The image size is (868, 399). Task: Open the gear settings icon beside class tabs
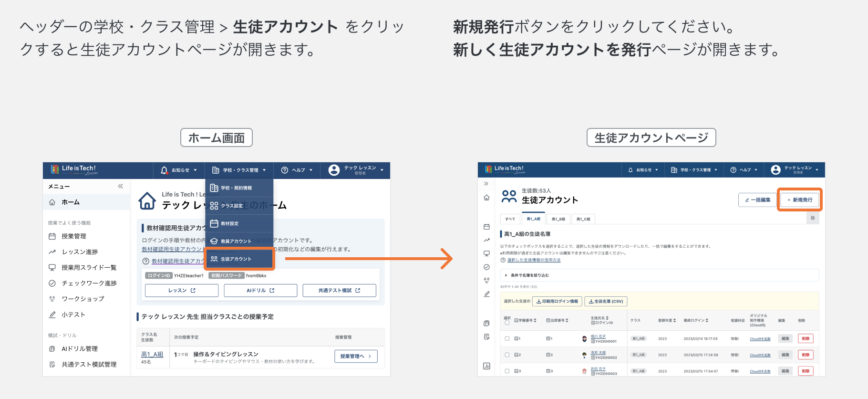(813, 218)
